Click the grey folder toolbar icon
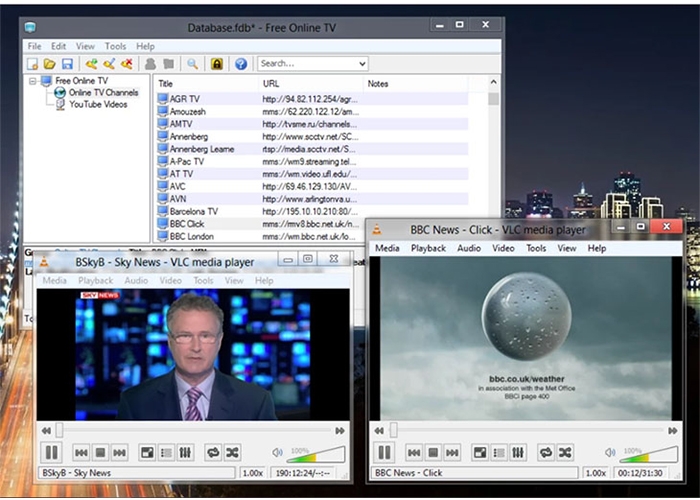 click(168, 64)
